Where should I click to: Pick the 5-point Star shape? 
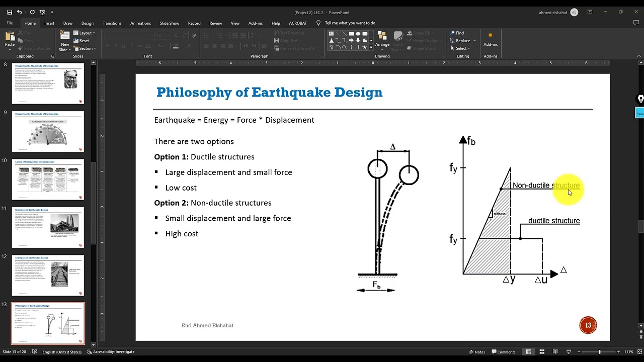point(364,47)
